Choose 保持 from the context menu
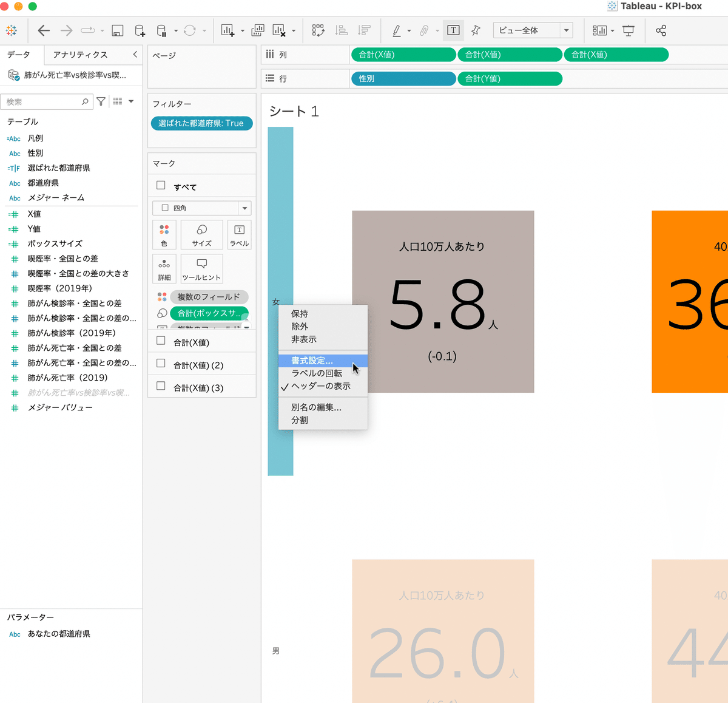Screen dimensions: 728x703 (x=323, y=314)
